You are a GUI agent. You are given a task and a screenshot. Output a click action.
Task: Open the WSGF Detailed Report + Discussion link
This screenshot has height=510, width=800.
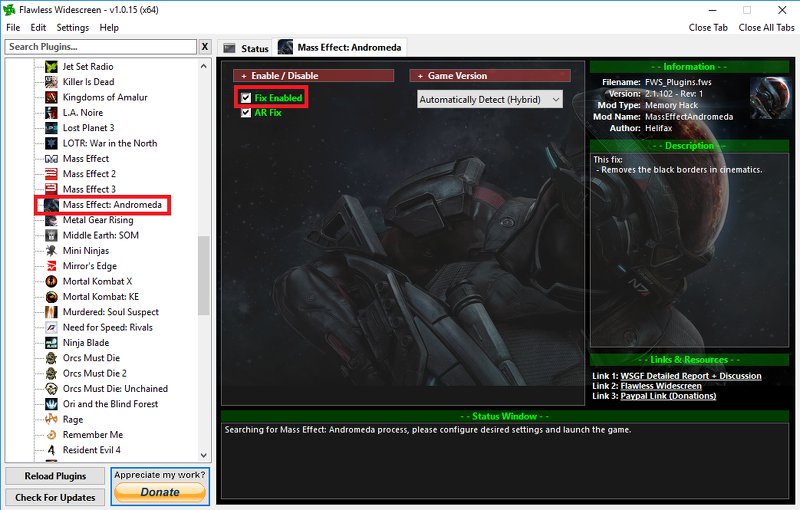pos(690,376)
